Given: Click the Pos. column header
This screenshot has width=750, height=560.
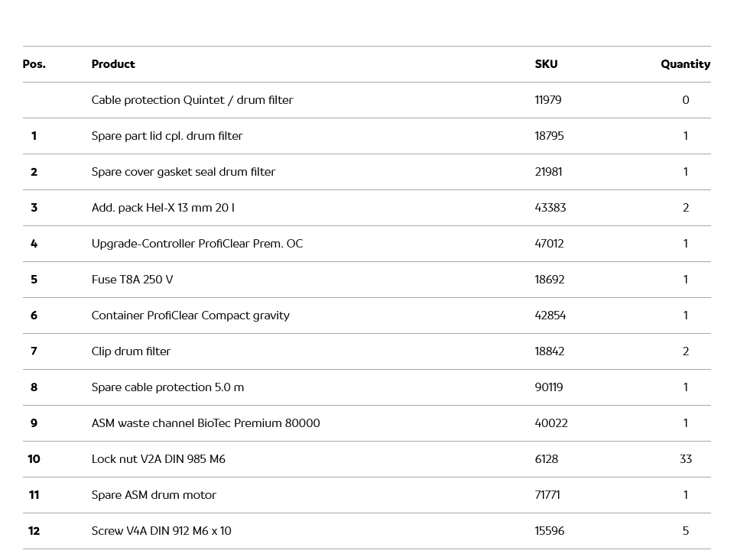Looking at the screenshot, I should (x=34, y=64).
